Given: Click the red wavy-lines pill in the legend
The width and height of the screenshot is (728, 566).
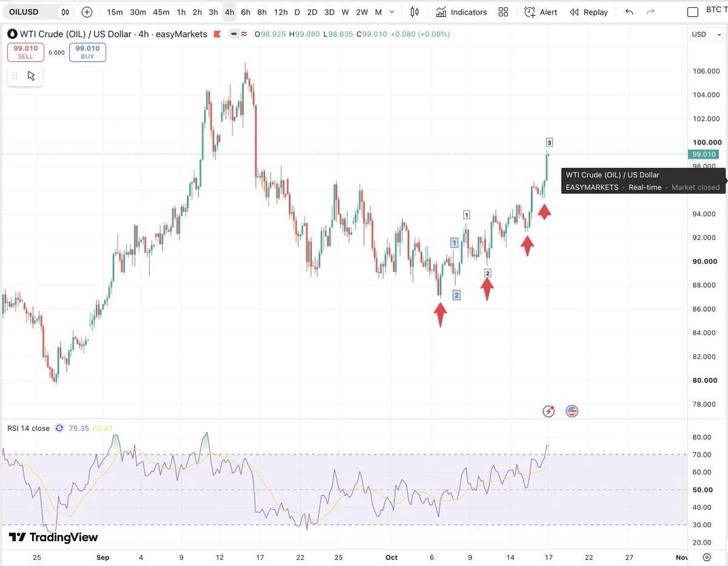Looking at the screenshot, I should click(244, 34).
